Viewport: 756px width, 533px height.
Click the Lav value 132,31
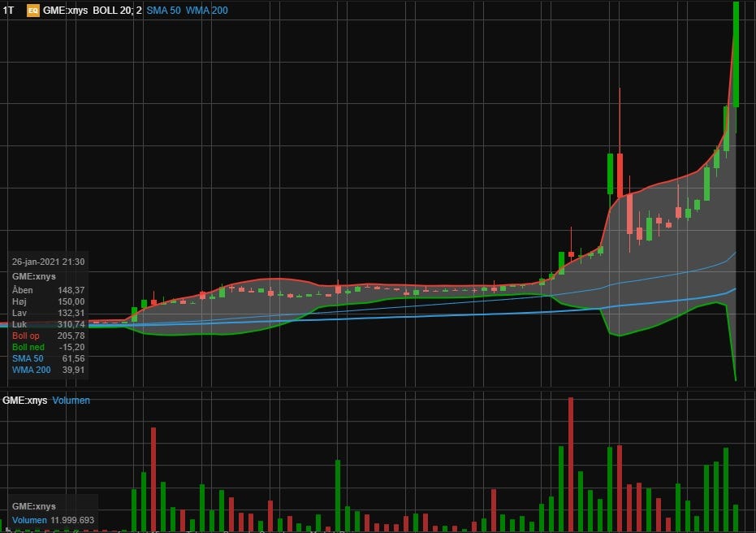click(x=71, y=313)
